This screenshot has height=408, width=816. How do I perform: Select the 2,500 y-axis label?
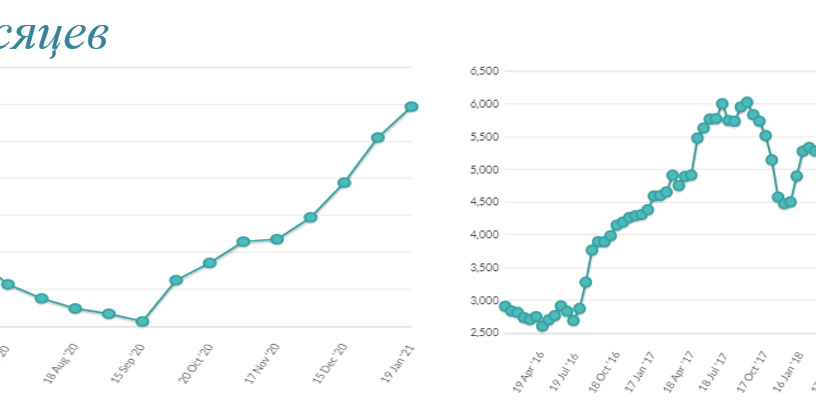pos(484,333)
